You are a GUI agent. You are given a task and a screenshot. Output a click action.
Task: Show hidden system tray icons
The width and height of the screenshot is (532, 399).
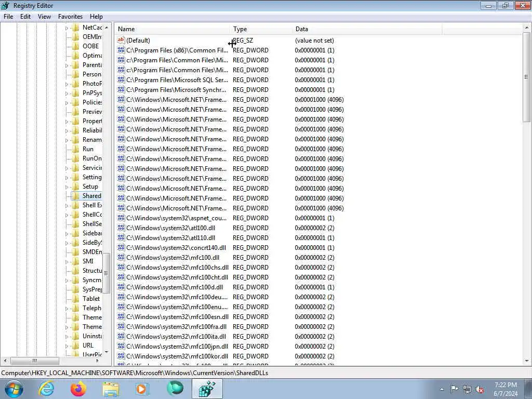[x=442, y=390]
